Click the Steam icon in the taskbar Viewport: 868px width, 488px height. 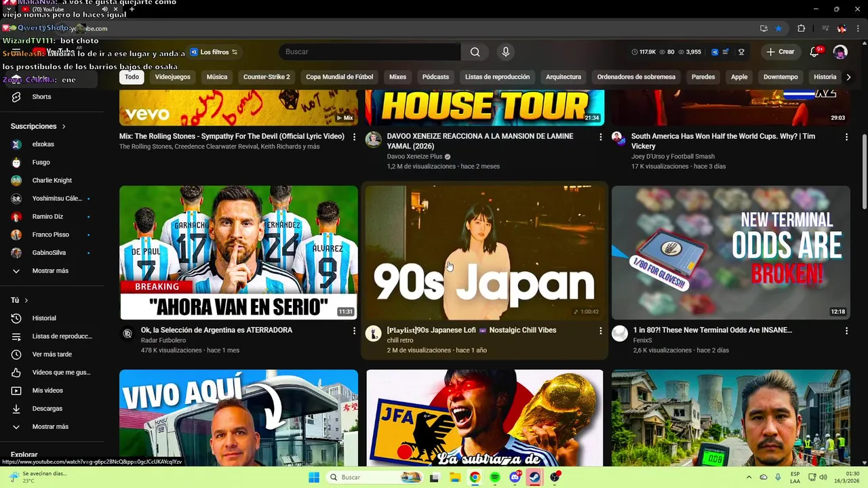tap(534, 477)
